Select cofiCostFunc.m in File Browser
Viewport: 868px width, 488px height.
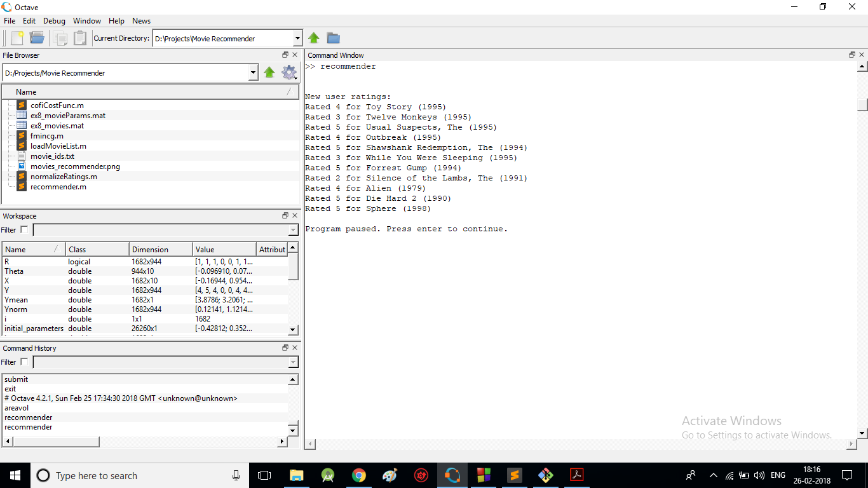tap(57, 105)
